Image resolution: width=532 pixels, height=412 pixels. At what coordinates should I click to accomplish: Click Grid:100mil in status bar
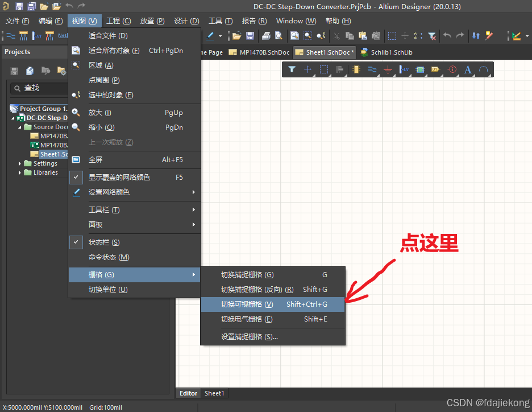pos(106,407)
